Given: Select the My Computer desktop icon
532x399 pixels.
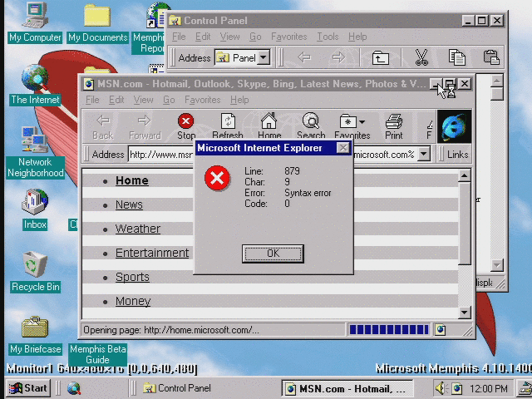Looking at the screenshot, I should [35, 15].
